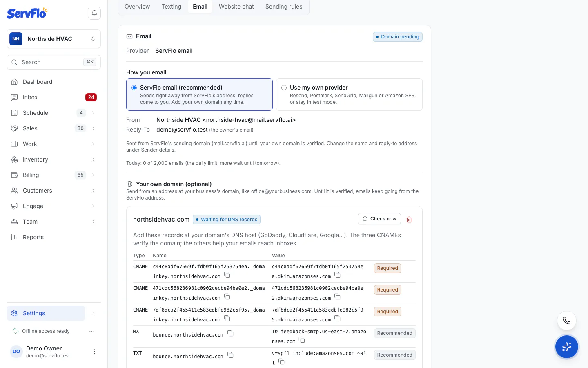Viewport: 588px width, 368px height.
Task: Switch to the Overview tab
Action: 137,7
